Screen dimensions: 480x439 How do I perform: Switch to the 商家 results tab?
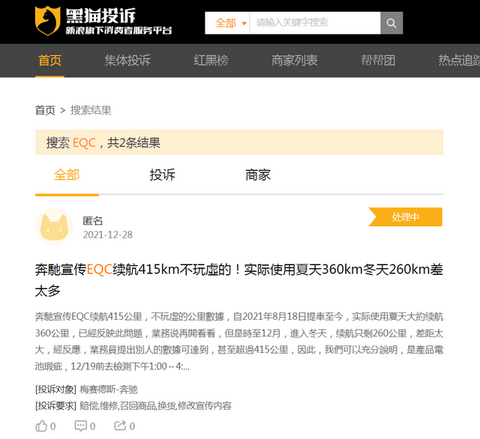click(x=258, y=175)
